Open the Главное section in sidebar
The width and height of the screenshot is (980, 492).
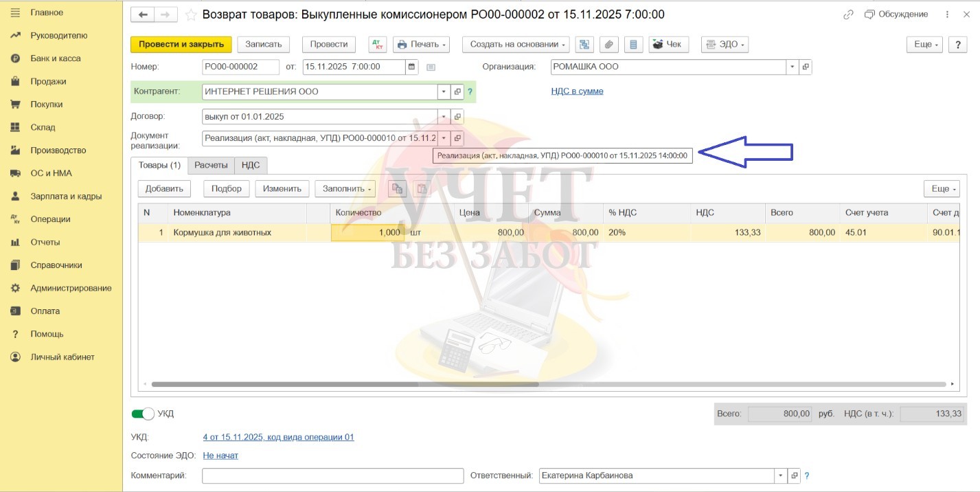point(47,12)
